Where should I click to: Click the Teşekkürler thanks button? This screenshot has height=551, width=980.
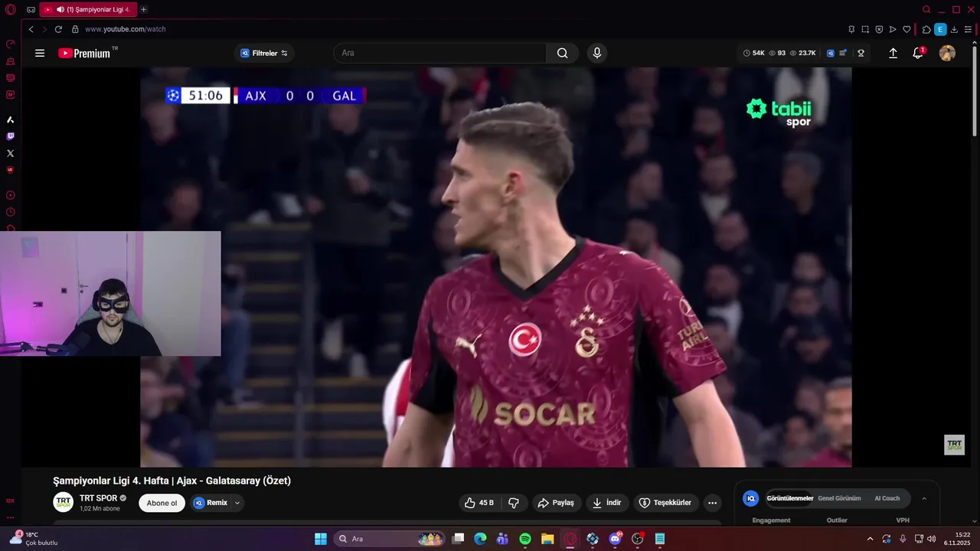point(665,503)
